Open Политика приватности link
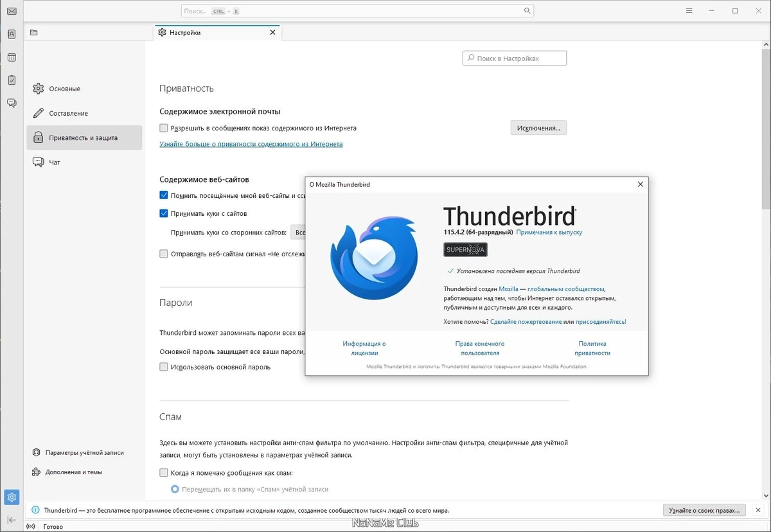 point(592,348)
